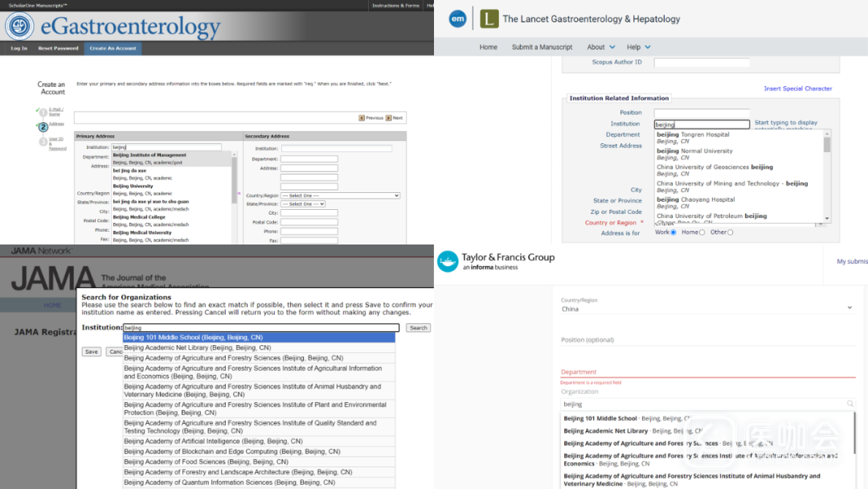Click the Taylor & Francis logo icon
868x489 pixels.
point(447,261)
